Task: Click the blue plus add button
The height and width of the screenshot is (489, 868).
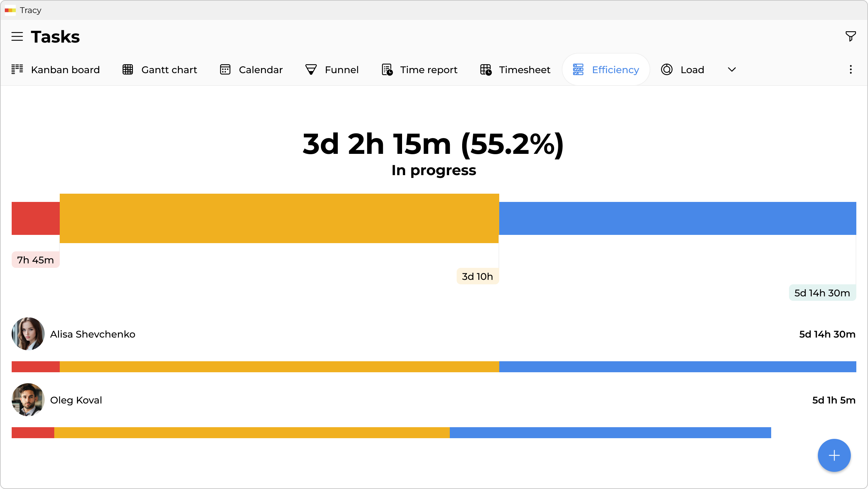Action: click(834, 455)
